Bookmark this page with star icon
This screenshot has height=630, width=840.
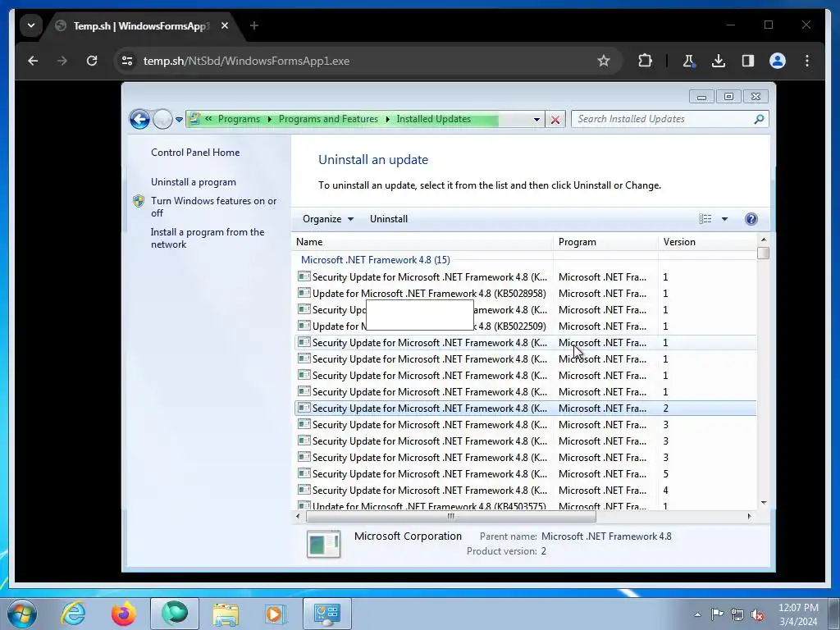pos(604,61)
